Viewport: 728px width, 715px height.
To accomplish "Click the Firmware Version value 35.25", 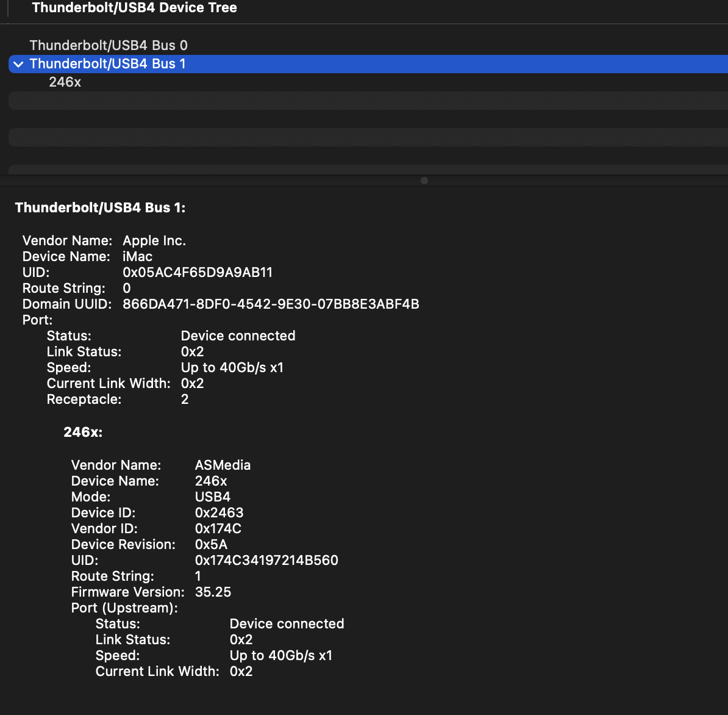I will 213,592.
